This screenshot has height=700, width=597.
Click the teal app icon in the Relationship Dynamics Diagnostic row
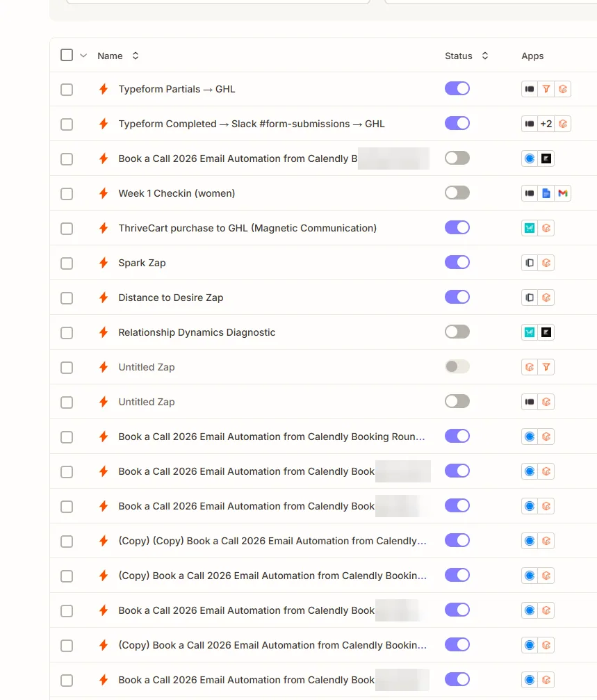[x=530, y=332]
